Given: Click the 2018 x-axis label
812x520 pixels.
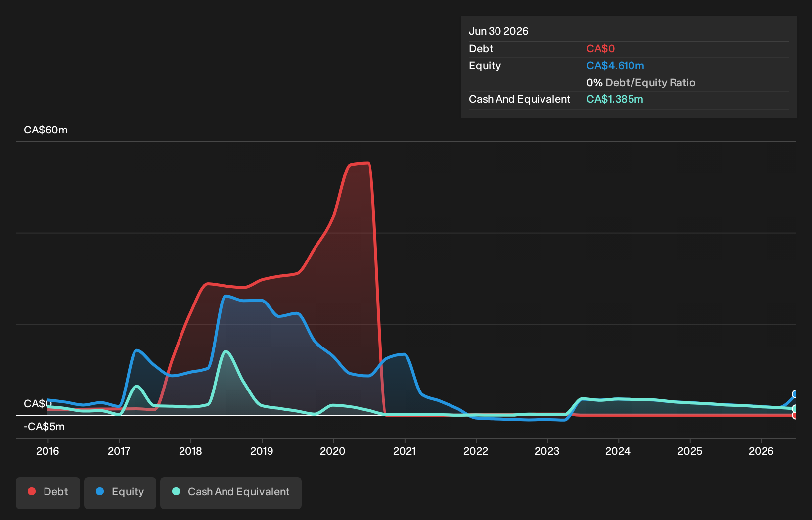Looking at the screenshot, I should [190, 451].
